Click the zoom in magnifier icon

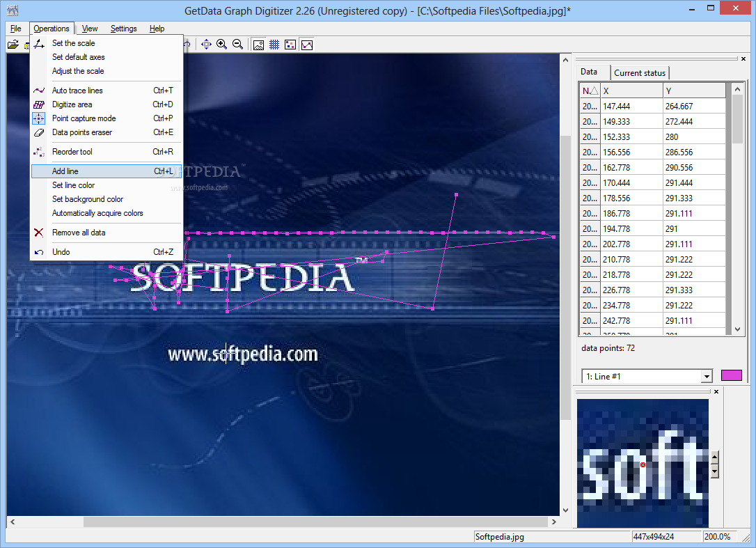(222, 45)
